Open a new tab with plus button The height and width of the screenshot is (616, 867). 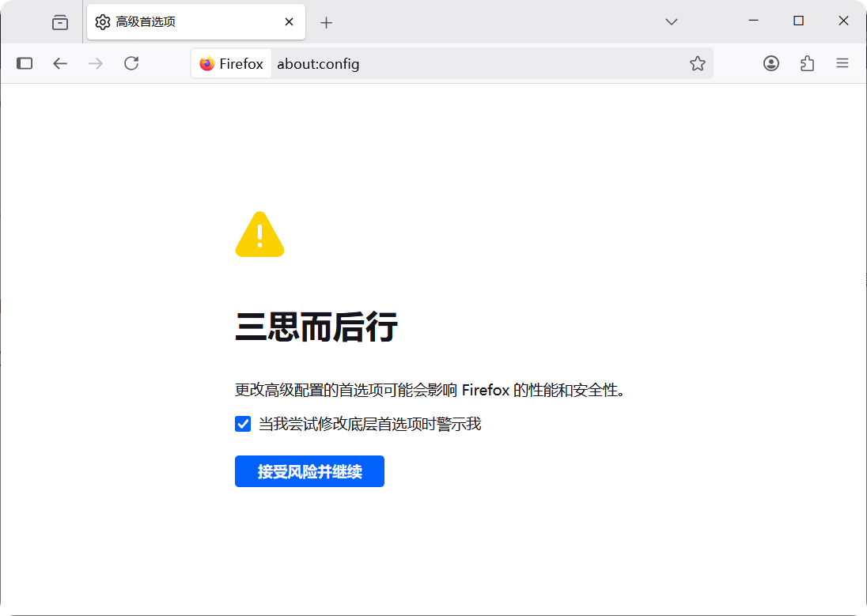(326, 22)
